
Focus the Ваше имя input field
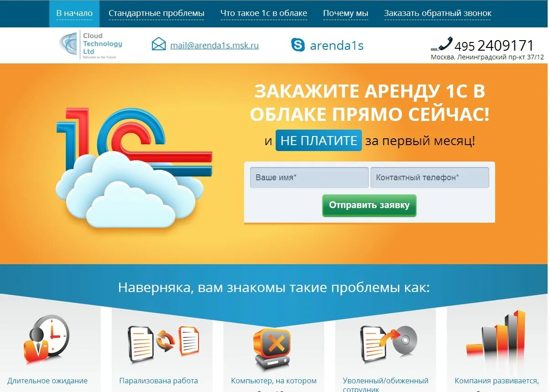(309, 178)
